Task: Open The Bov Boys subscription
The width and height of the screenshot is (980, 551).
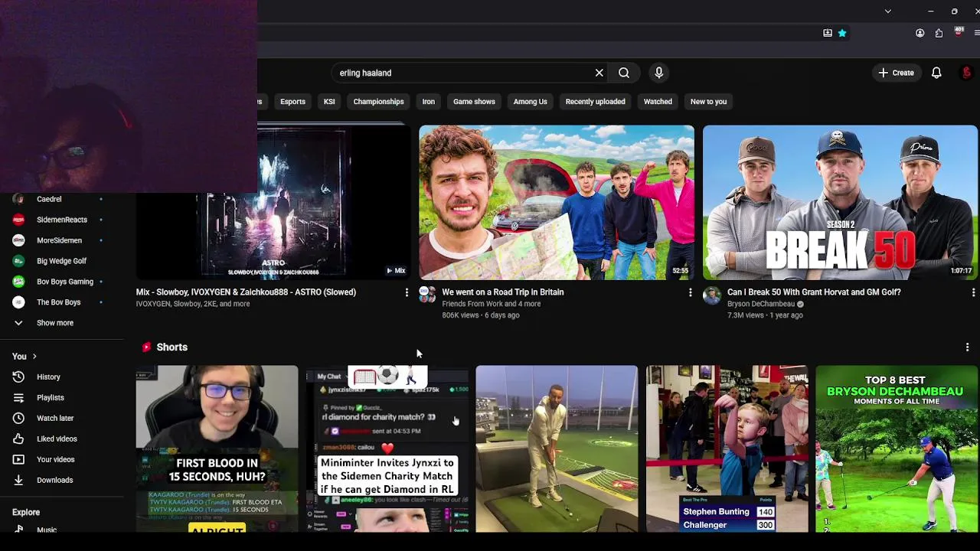Action: (x=58, y=302)
